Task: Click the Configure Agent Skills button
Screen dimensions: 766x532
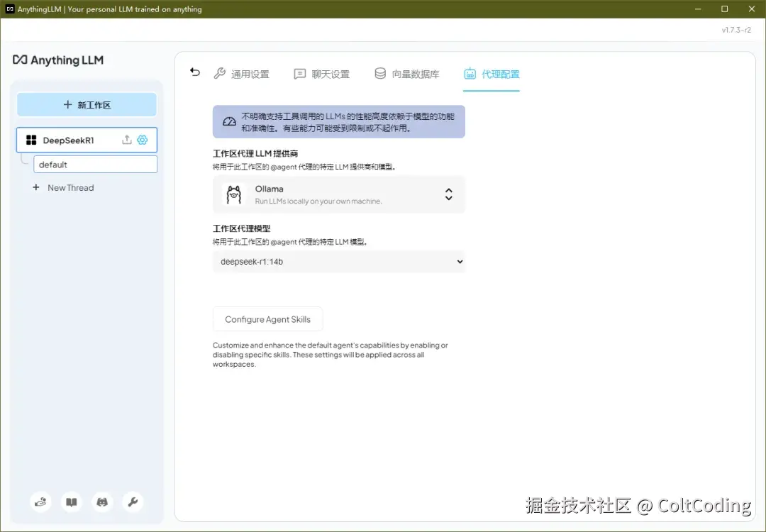Action: [x=267, y=319]
